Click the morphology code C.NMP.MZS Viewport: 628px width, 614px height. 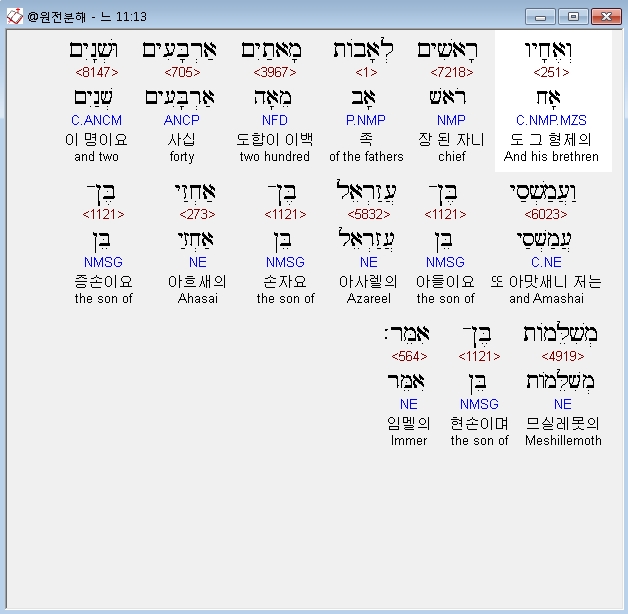551,120
